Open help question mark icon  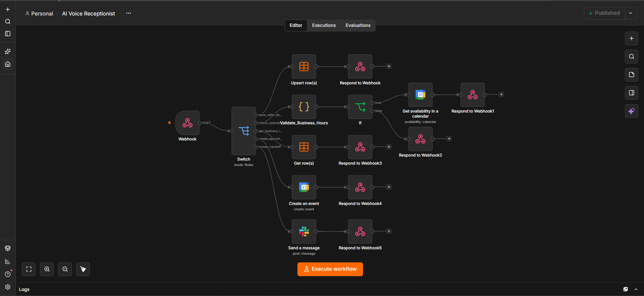point(8,274)
